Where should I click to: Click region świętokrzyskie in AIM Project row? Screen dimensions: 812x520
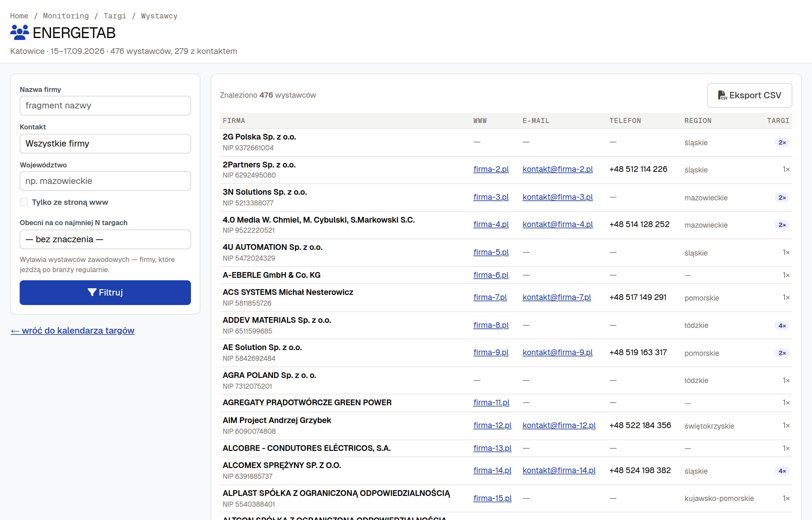tap(709, 426)
